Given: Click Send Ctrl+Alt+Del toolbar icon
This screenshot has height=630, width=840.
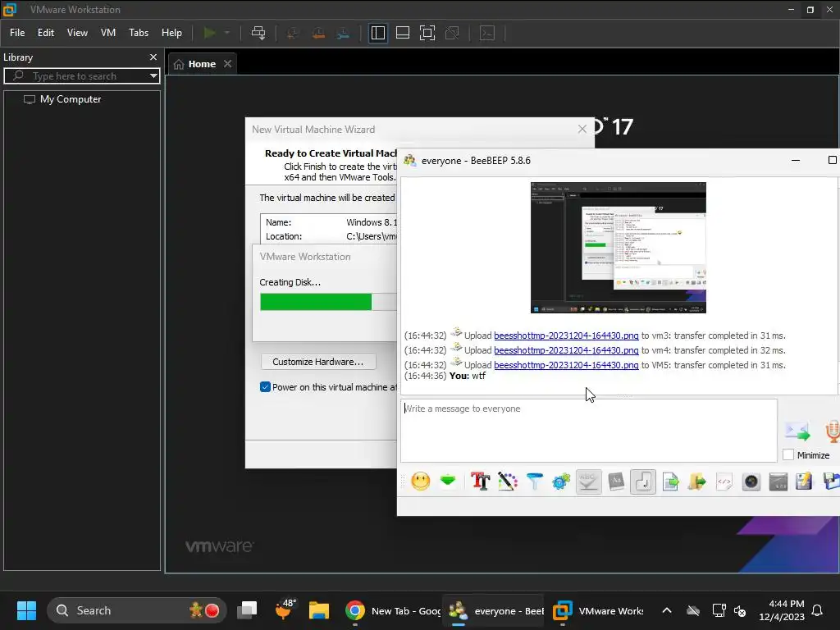Looking at the screenshot, I should point(258,33).
